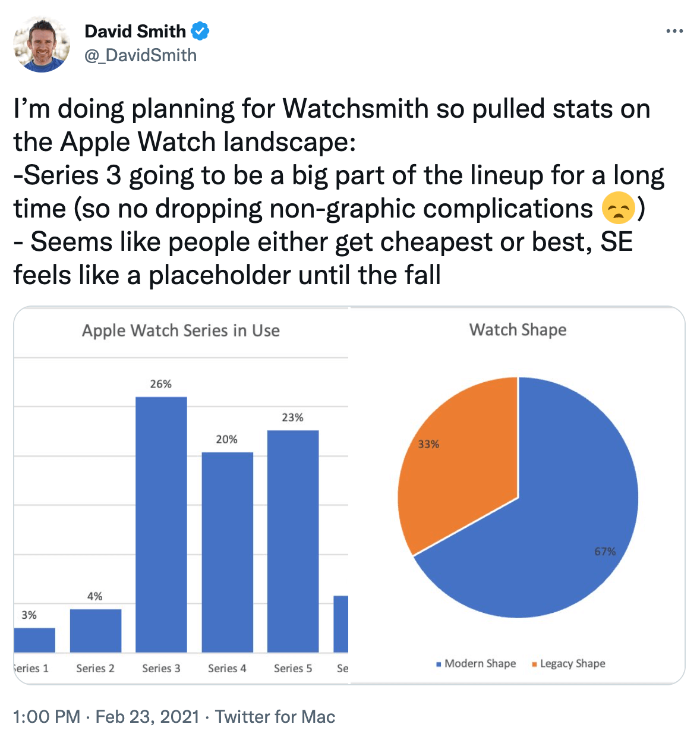Open the tweet's three-dot more menu
The height and width of the screenshot is (743, 700).
pyautogui.click(x=674, y=31)
